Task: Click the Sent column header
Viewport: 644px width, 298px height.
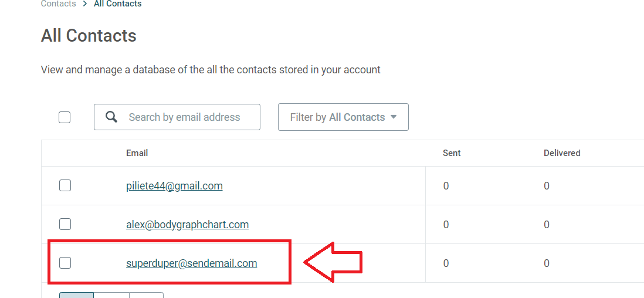Action: [x=452, y=153]
